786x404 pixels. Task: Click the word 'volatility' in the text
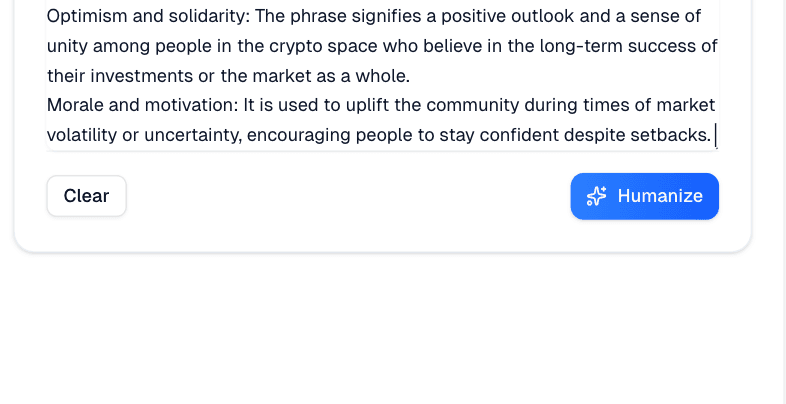(x=82, y=135)
